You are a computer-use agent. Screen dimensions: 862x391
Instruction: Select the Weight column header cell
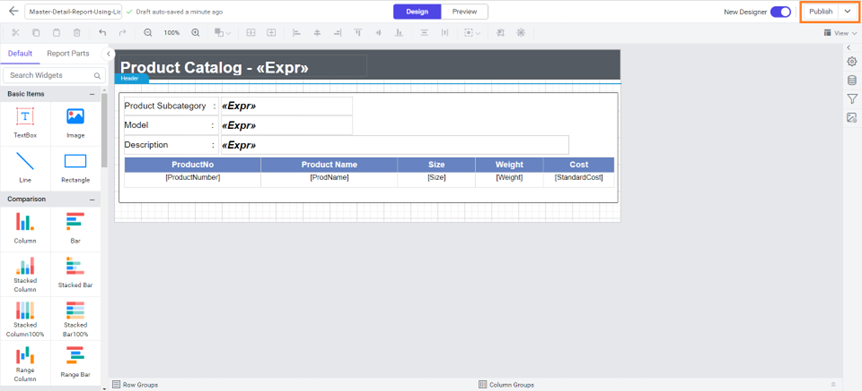[x=509, y=164]
